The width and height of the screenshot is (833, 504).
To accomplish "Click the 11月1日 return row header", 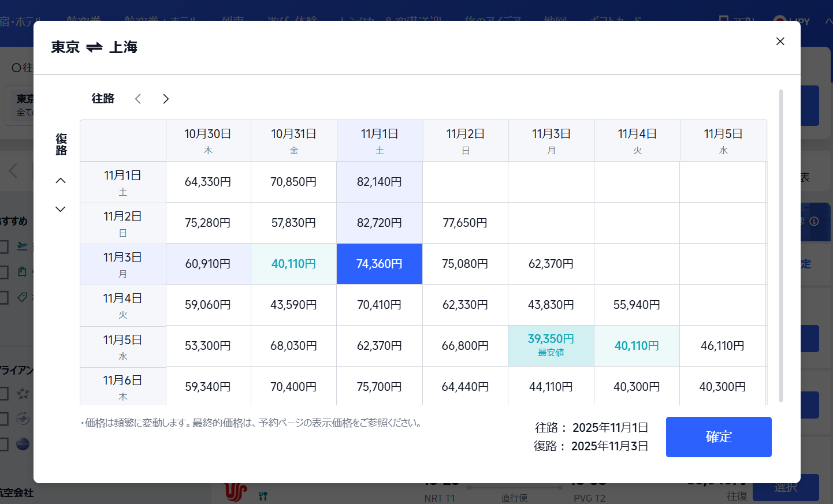I will tap(122, 182).
